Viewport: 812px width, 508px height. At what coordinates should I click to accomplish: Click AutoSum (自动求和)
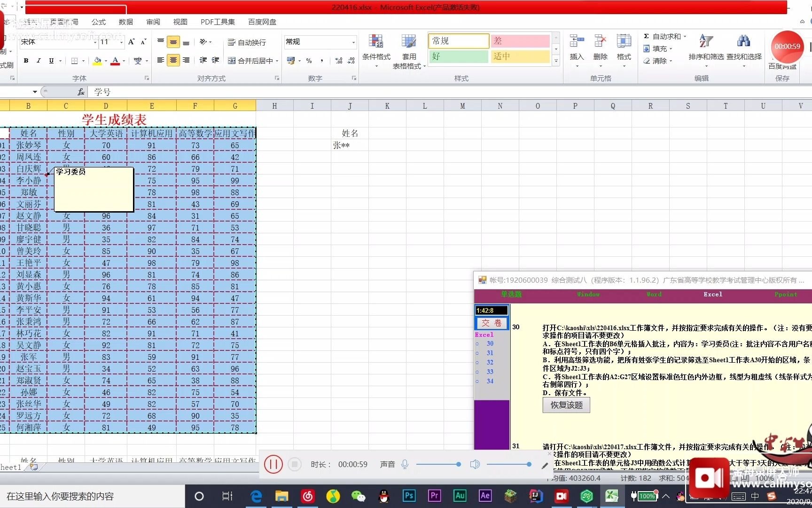[x=665, y=36]
